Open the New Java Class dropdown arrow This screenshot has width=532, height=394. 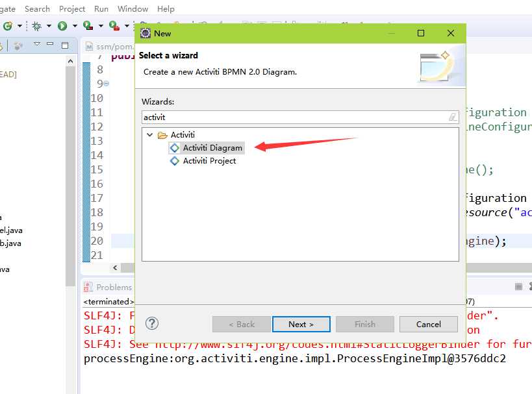pos(19,26)
